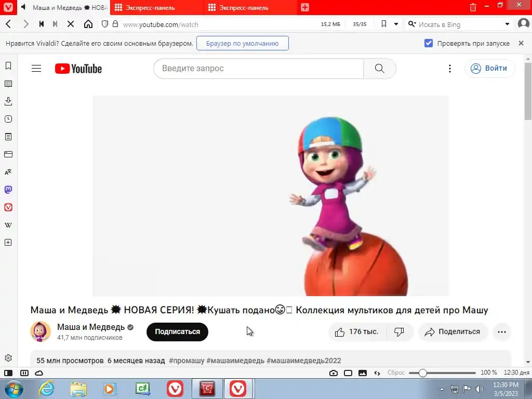Expand the search engine dropdown arrow

[x=507, y=24]
